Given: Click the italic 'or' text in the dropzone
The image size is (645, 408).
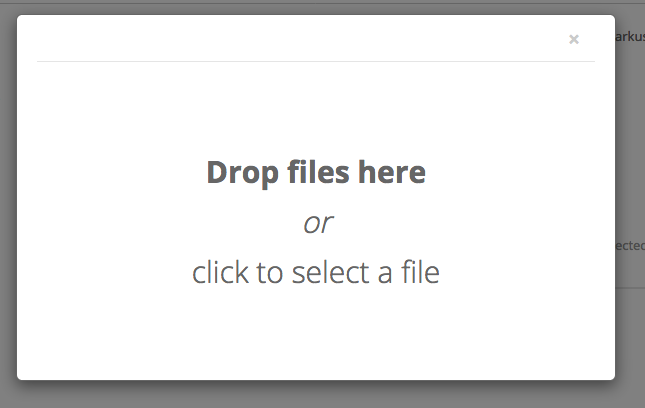Looking at the screenshot, I should 318,224.
